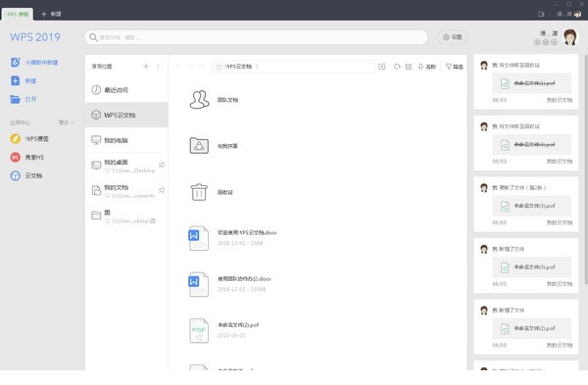Click the upload icon right of the path bar

pos(382,67)
